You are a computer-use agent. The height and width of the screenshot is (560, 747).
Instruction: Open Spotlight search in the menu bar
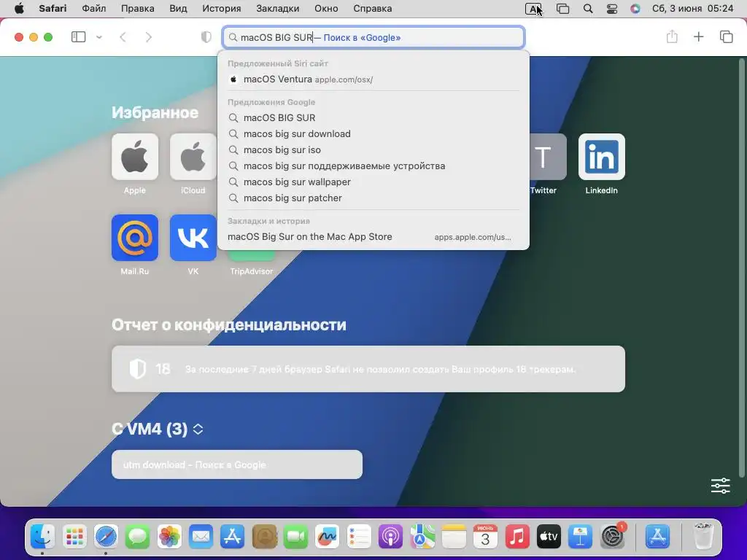[588, 9]
